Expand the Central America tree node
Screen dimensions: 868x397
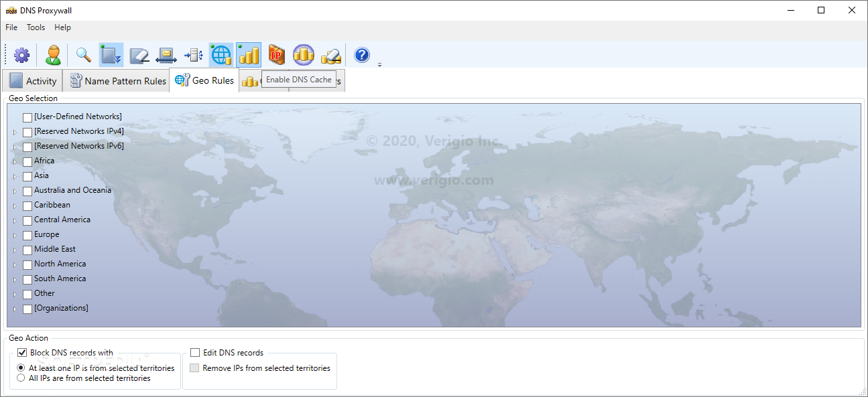coord(15,220)
